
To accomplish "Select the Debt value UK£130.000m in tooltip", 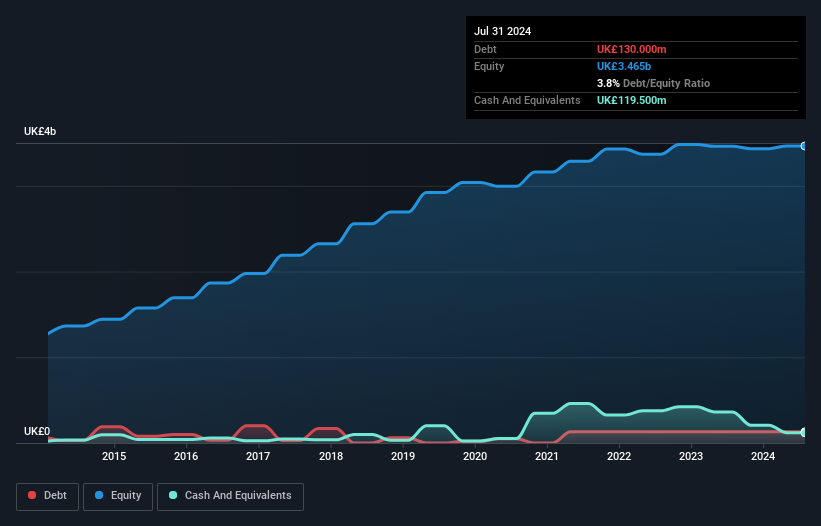I will (x=632, y=48).
